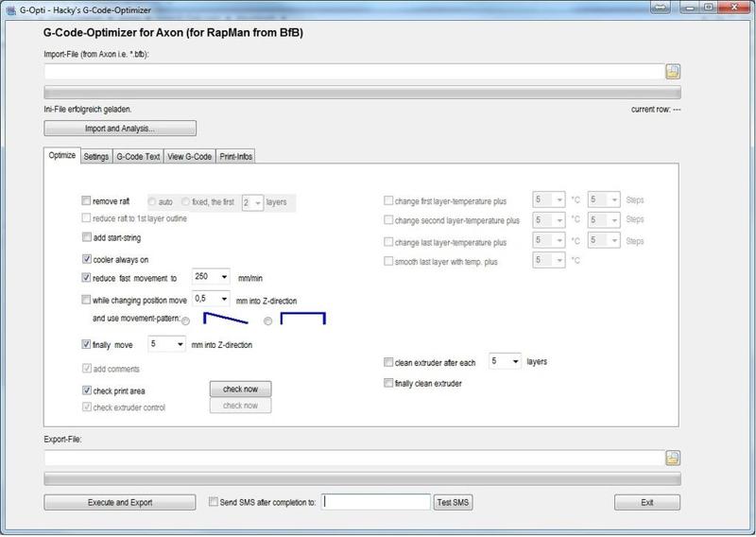This screenshot has width=756, height=537.
Task: Open the raft layers number dropdown
Action: pyautogui.click(x=258, y=202)
